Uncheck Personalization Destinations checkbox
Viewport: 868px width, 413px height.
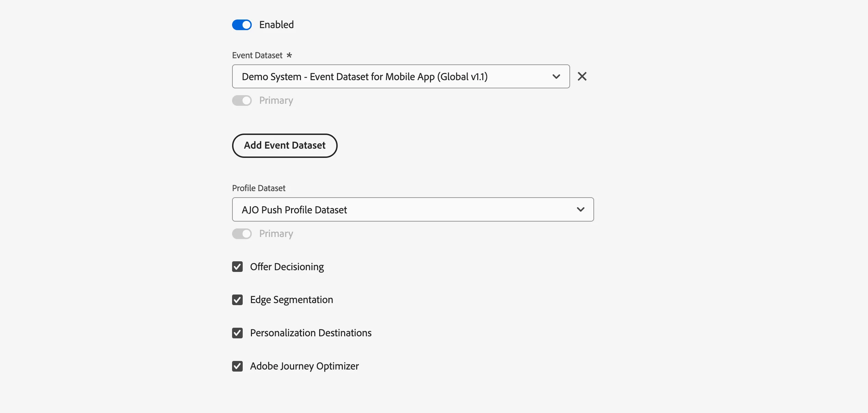coord(237,333)
